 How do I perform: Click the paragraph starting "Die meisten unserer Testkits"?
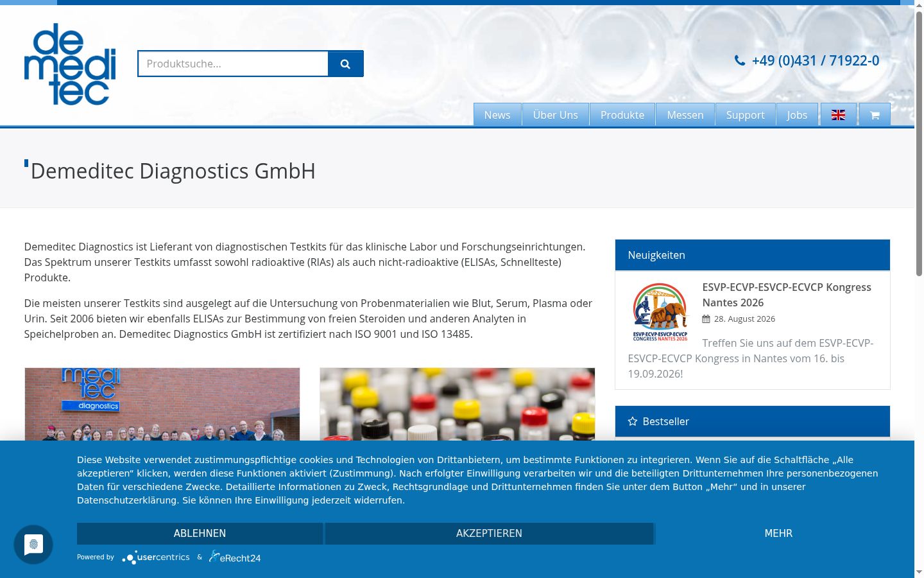point(308,319)
